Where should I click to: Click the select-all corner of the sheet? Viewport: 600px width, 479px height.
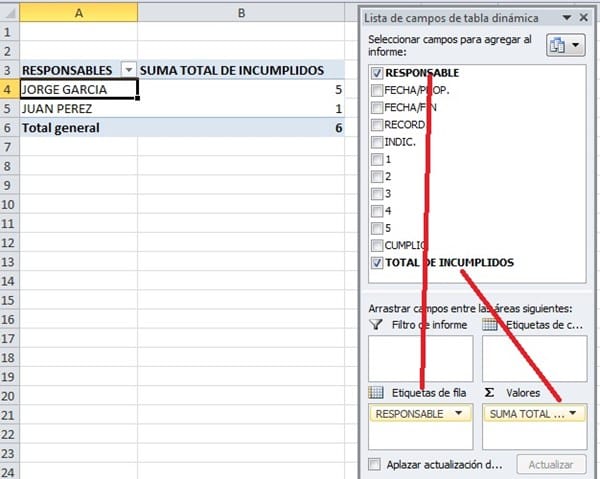pyautogui.click(x=10, y=13)
